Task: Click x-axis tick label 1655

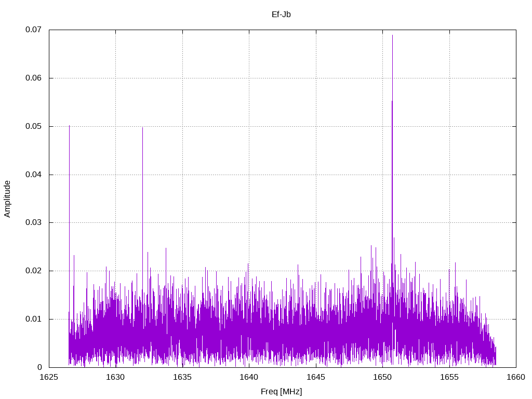Action: coord(449,377)
